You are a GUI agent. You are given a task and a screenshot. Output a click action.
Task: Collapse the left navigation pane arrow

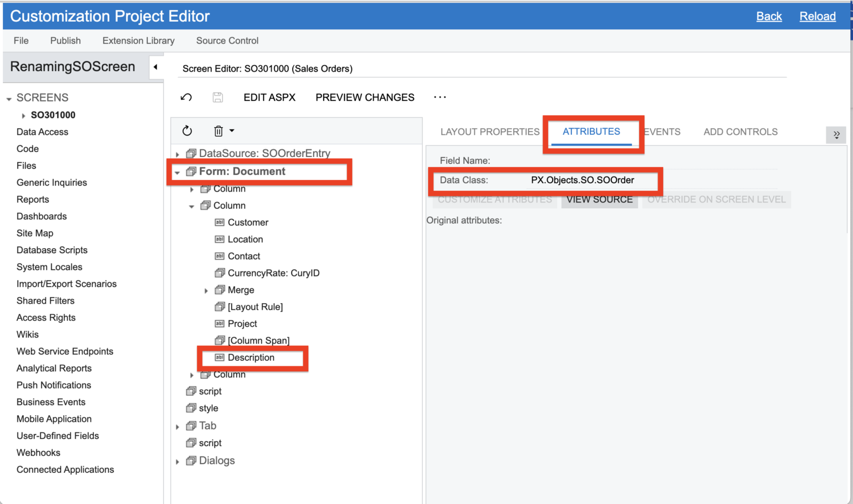pyautogui.click(x=155, y=67)
